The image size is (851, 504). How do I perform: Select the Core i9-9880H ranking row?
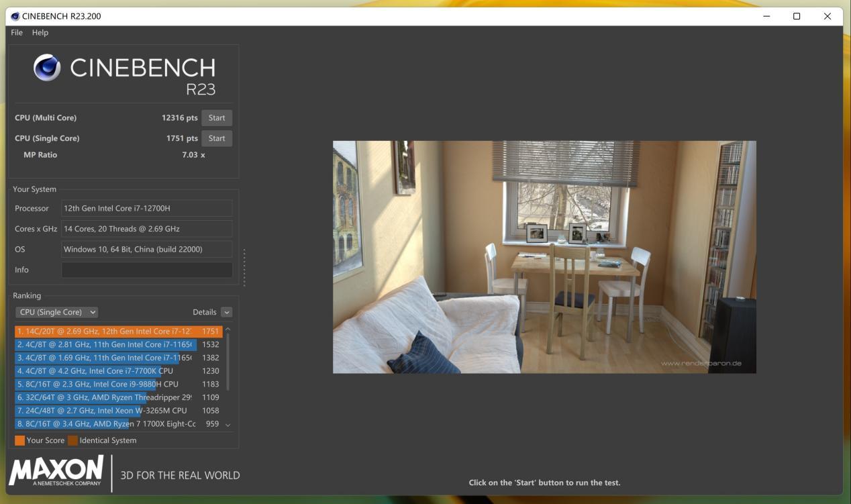(118, 384)
